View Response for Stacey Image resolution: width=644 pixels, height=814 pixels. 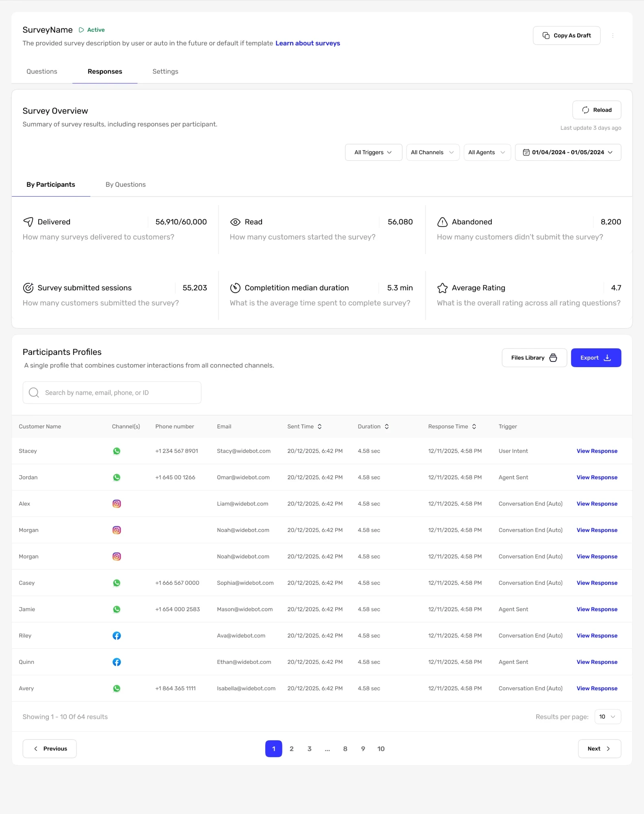597,451
